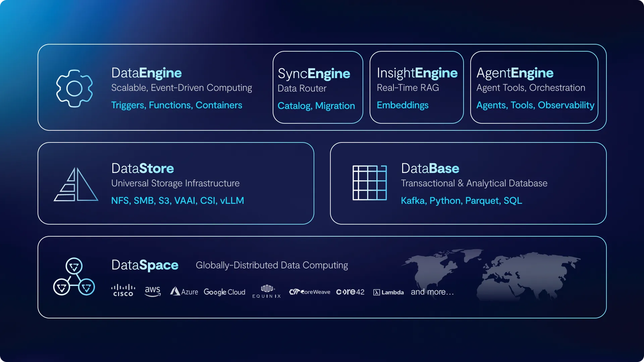Open the SyncEngine panel

pos(318,87)
